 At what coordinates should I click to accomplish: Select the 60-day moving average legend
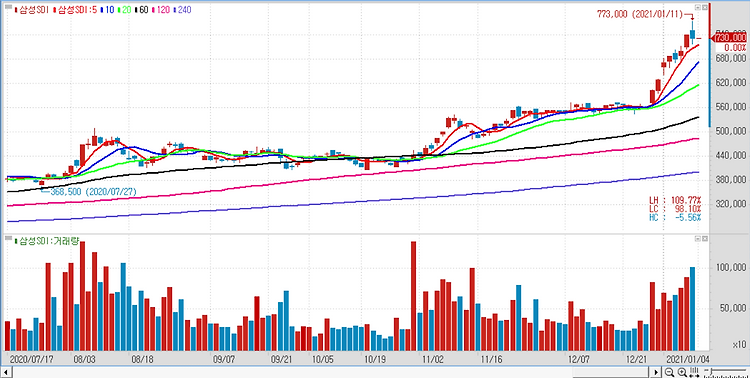point(141,10)
